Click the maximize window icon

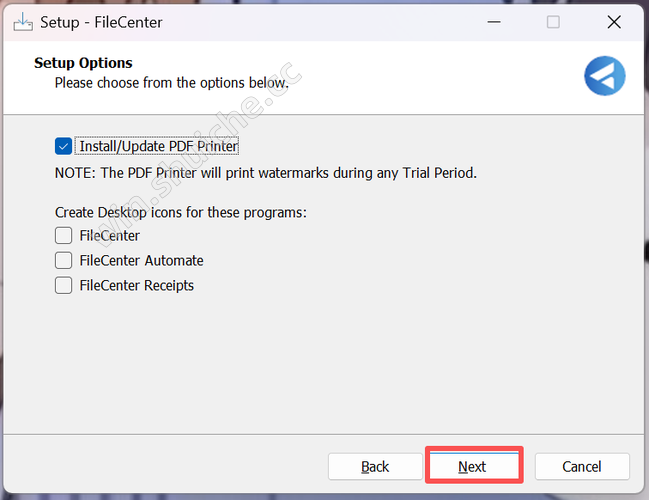point(553,22)
